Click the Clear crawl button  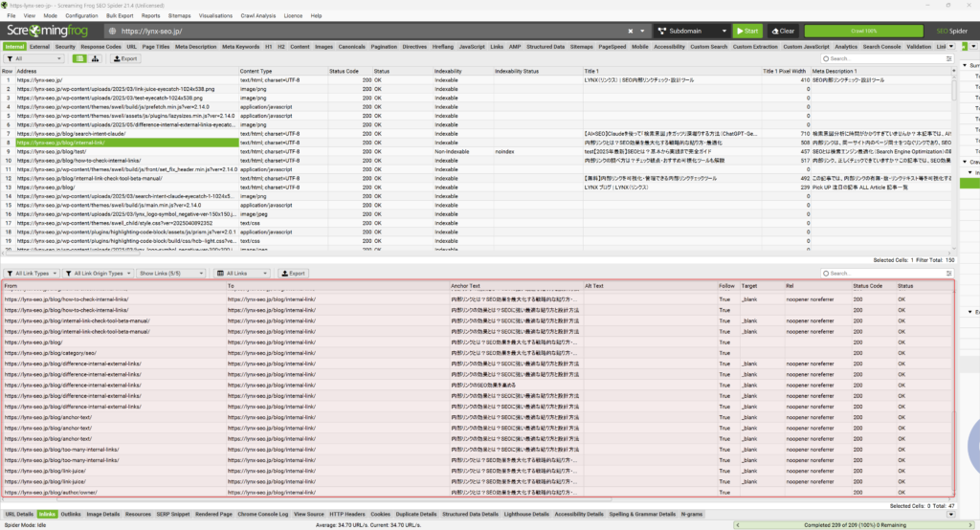(782, 31)
